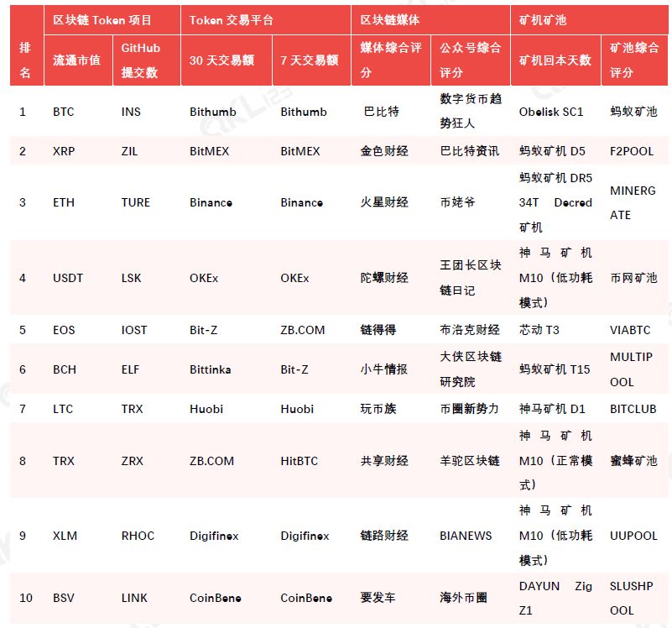Select the 公众号综合评分 column header

[x=470, y=60]
